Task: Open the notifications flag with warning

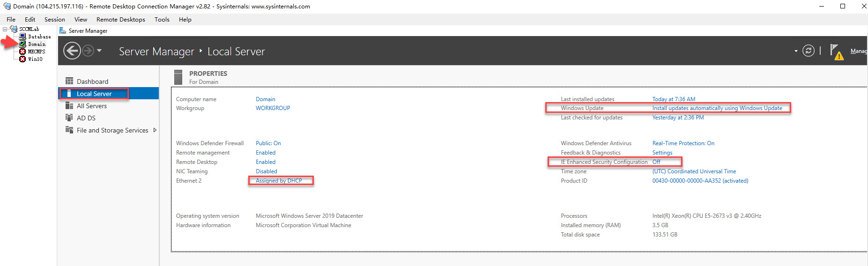Action: (836, 52)
